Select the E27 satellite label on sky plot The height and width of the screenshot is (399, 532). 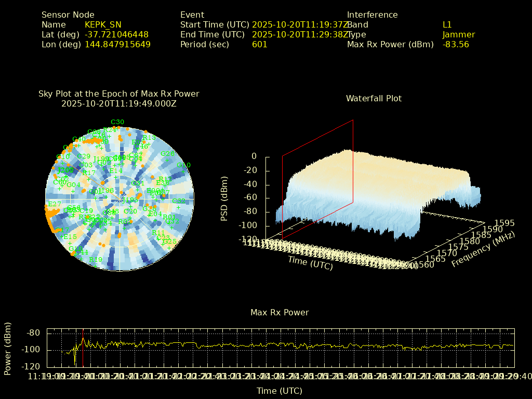[55, 204]
